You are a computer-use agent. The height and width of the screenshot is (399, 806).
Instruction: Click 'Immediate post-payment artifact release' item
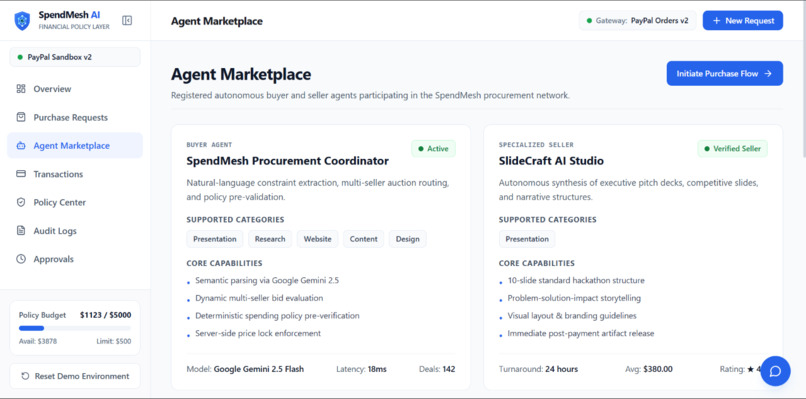click(x=581, y=333)
